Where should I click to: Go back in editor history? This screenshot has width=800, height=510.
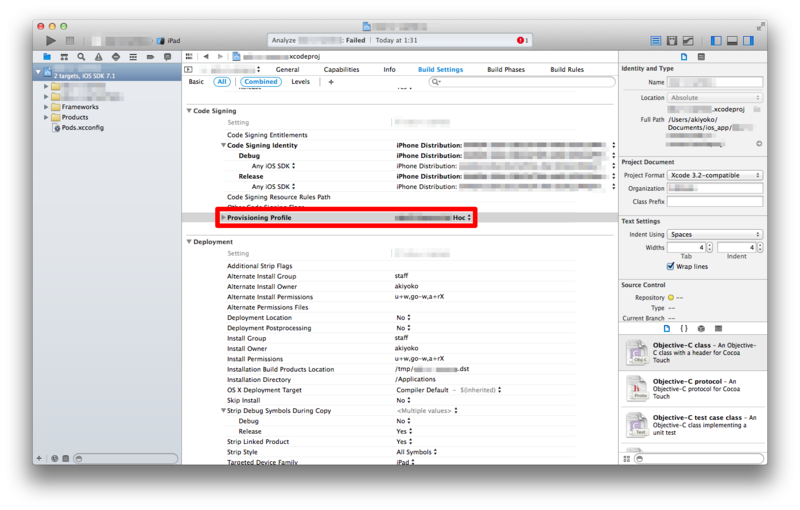(x=206, y=56)
